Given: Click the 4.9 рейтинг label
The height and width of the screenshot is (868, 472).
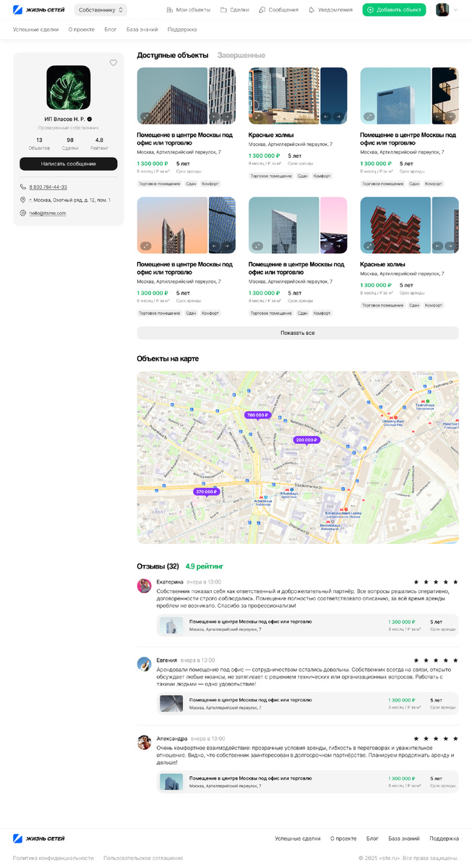Looking at the screenshot, I should point(205,566).
